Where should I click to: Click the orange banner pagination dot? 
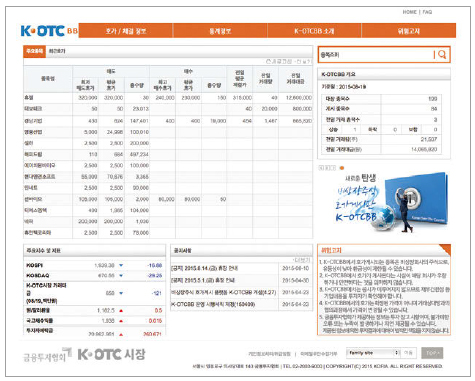point(342,168)
